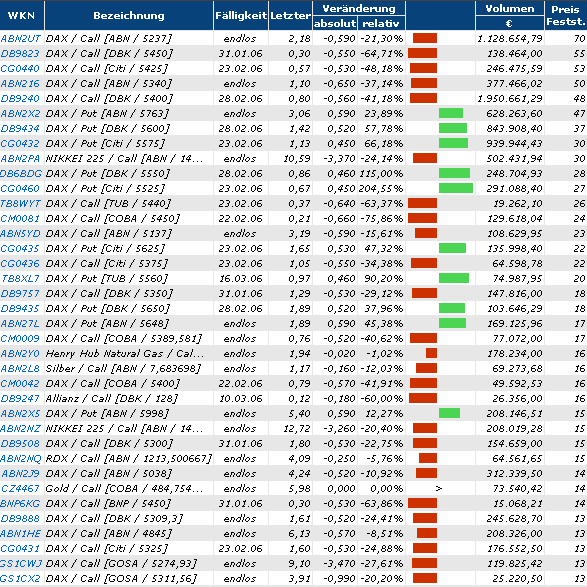Viewport: 587px width, 587px height.
Task: Open WKN link CG0432
Action: (x=20, y=143)
